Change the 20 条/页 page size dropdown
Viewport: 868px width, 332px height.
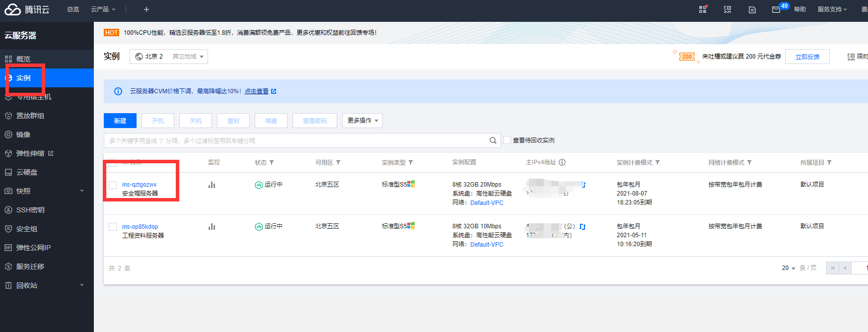point(789,268)
